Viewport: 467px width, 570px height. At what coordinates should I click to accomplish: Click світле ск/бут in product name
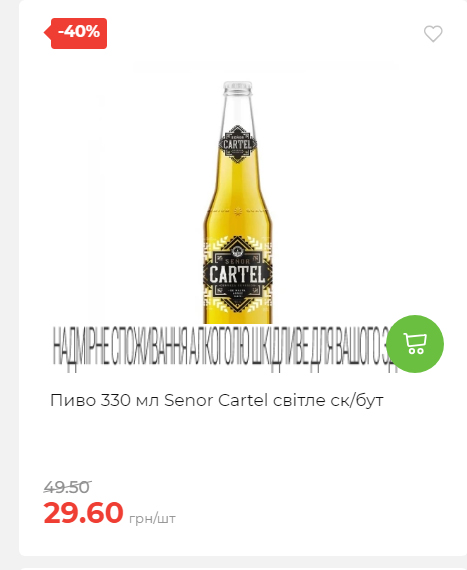328,400
